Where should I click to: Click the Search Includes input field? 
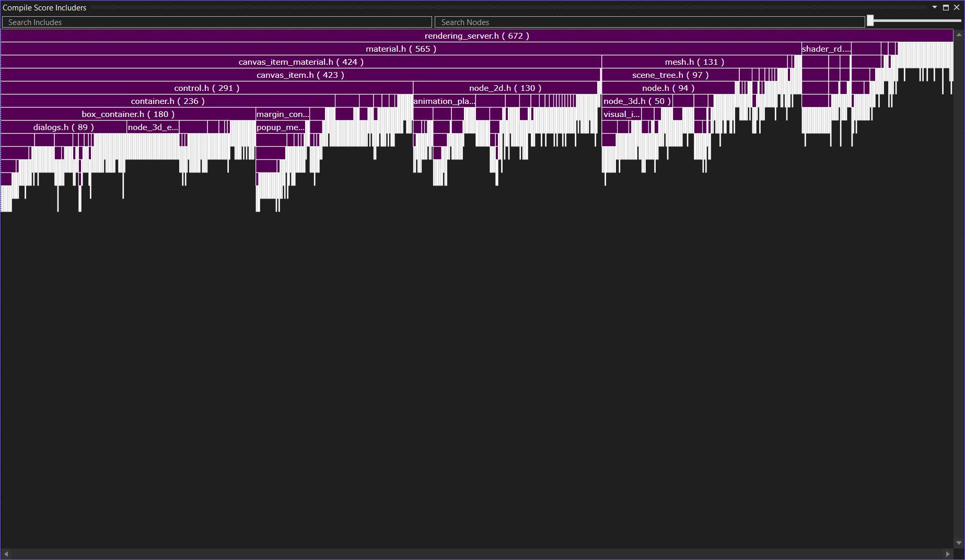(x=217, y=22)
